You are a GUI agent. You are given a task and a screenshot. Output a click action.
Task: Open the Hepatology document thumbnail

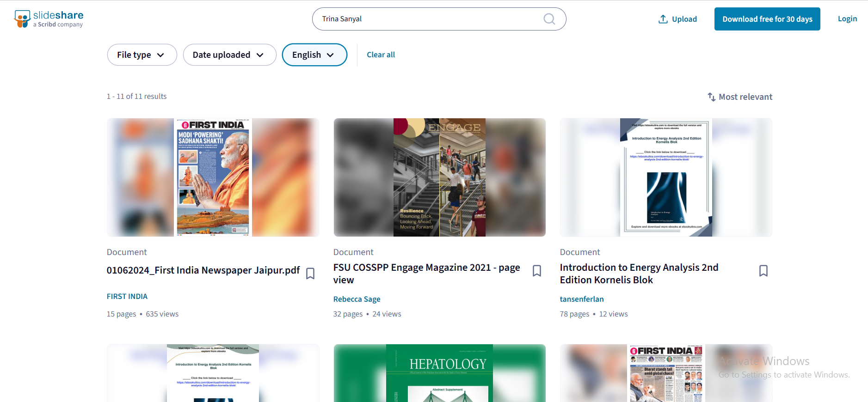[x=439, y=373]
